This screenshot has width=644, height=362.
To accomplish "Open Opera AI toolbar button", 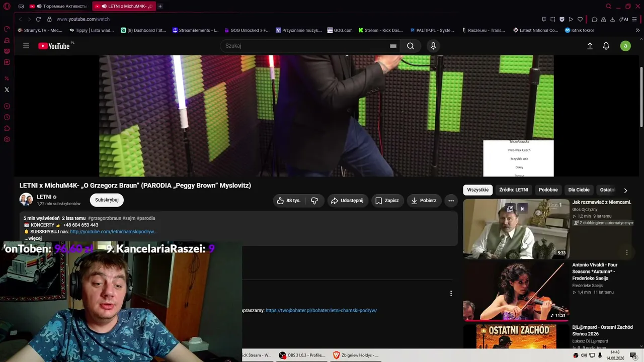I will (624, 19).
